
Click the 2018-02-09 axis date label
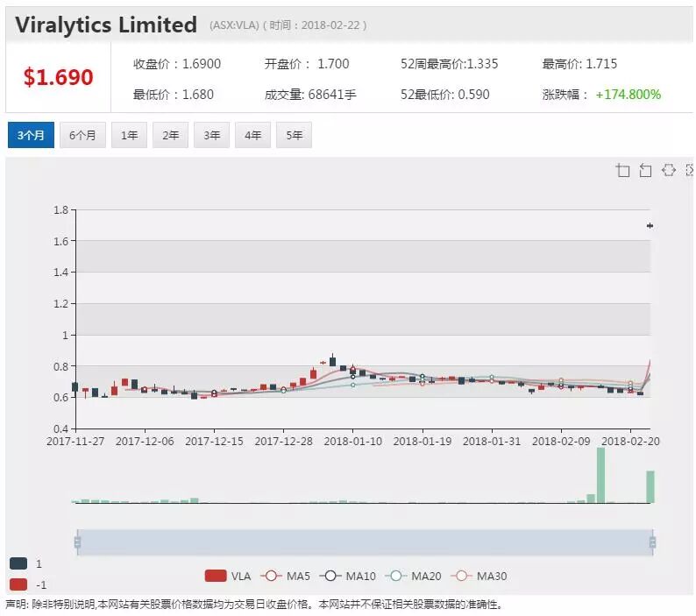click(561, 441)
